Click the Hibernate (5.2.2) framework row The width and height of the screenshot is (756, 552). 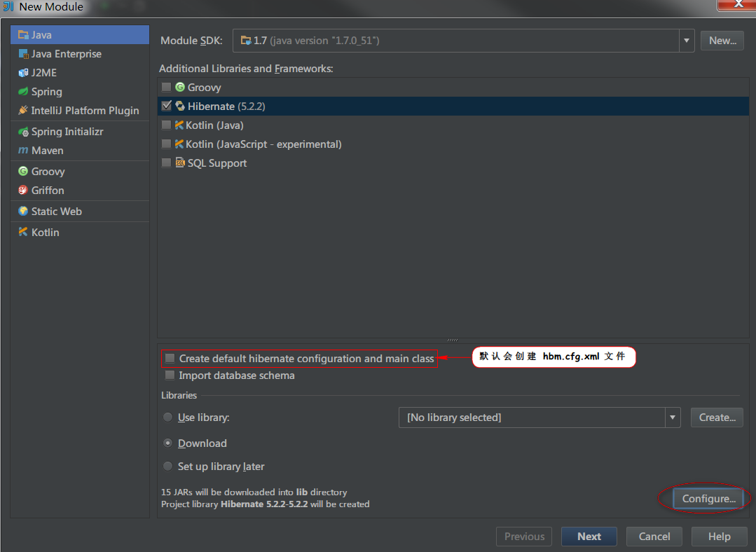(x=453, y=106)
